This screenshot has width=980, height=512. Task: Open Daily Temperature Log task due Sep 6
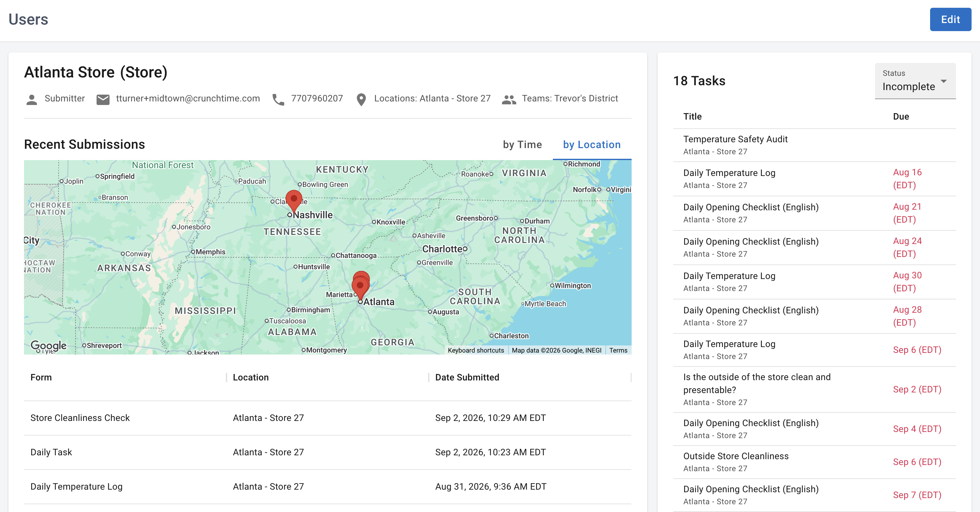814,350
